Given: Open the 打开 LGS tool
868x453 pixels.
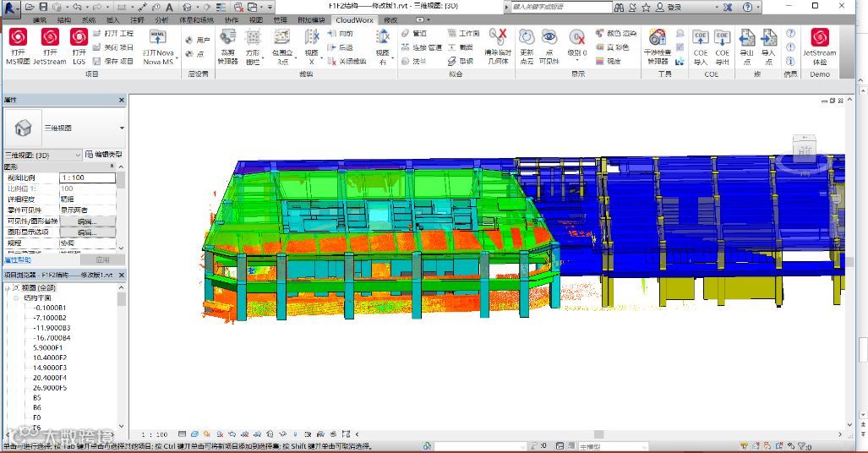Looking at the screenshot, I should 79,37.
